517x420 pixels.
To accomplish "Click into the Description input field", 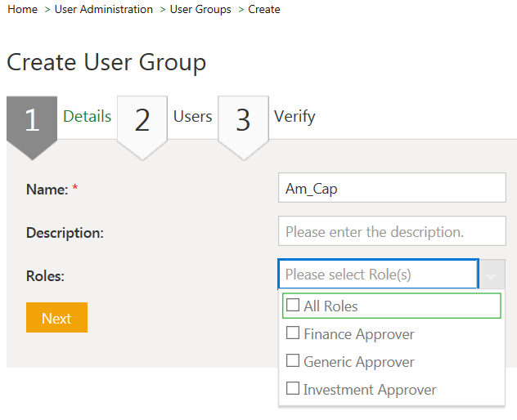I will pyautogui.click(x=392, y=232).
